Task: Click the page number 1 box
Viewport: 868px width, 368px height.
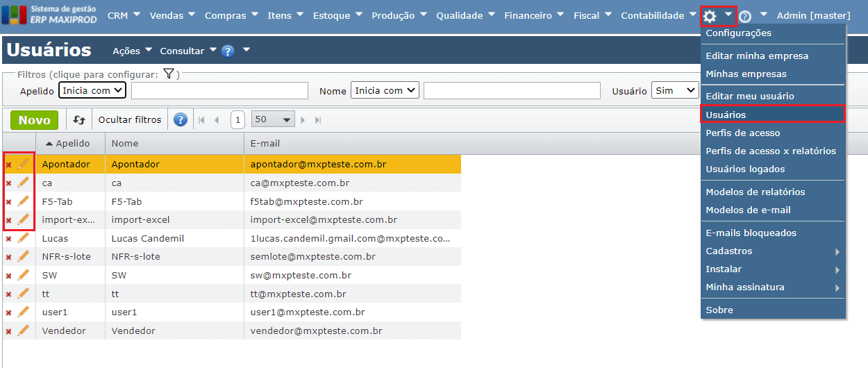Action: pos(237,120)
